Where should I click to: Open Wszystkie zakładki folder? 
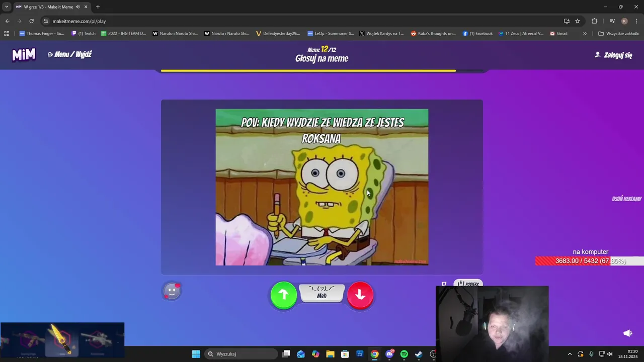tap(618, 34)
